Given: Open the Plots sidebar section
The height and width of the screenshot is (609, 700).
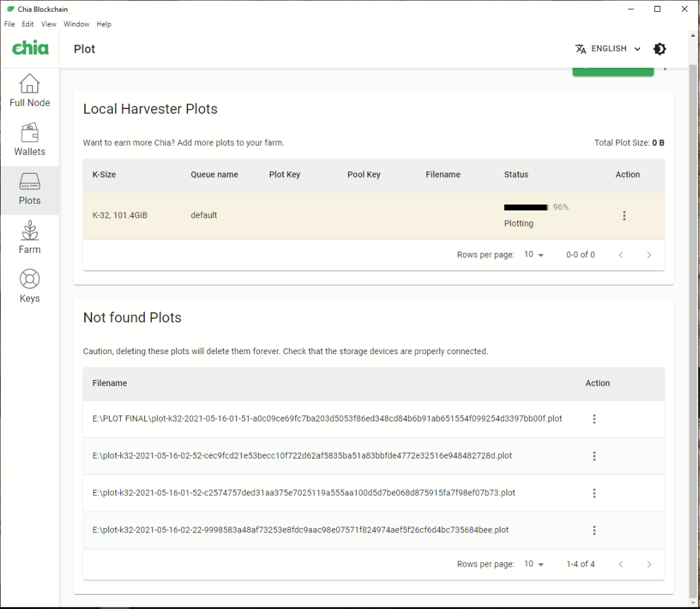Looking at the screenshot, I should point(29,188).
